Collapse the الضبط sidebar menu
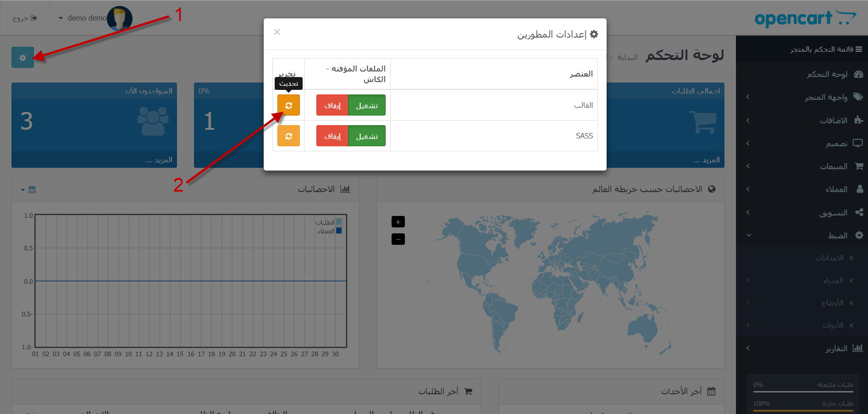The width and height of the screenshot is (868, 414). coord(802,235)
